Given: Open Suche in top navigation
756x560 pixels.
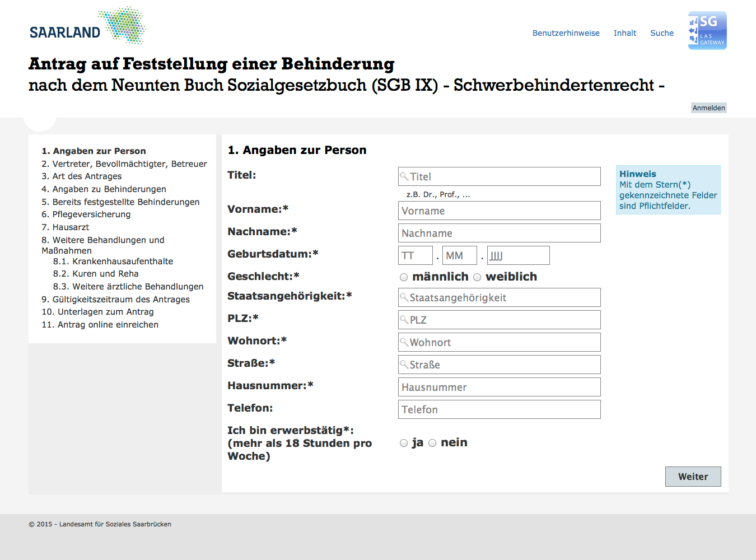Looking at the screenshot, I should pos(661,33).
